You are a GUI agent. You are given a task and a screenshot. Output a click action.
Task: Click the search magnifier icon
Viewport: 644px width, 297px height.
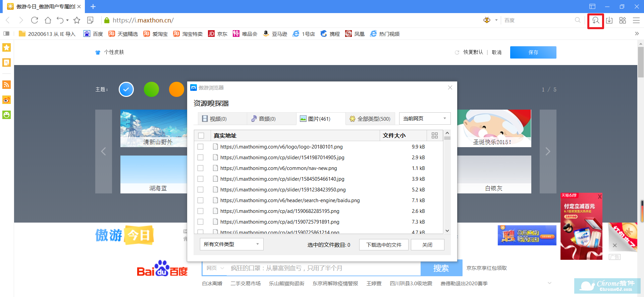pos(578,20)
